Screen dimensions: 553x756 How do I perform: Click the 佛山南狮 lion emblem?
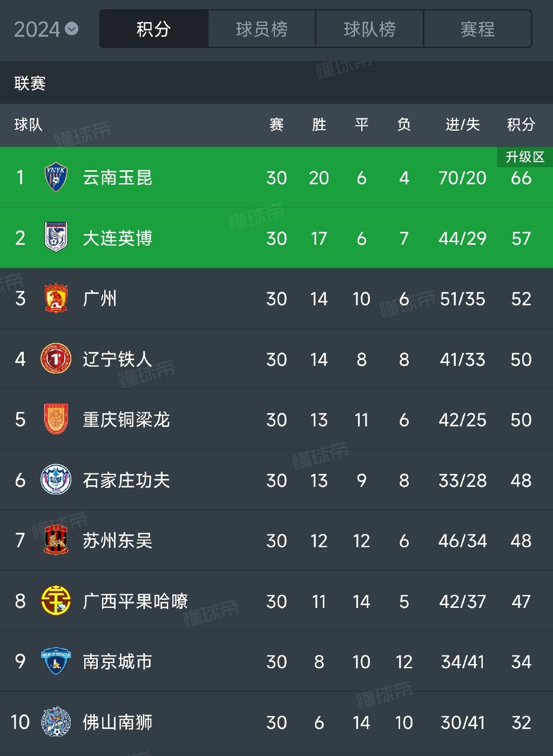click(56, 722)
